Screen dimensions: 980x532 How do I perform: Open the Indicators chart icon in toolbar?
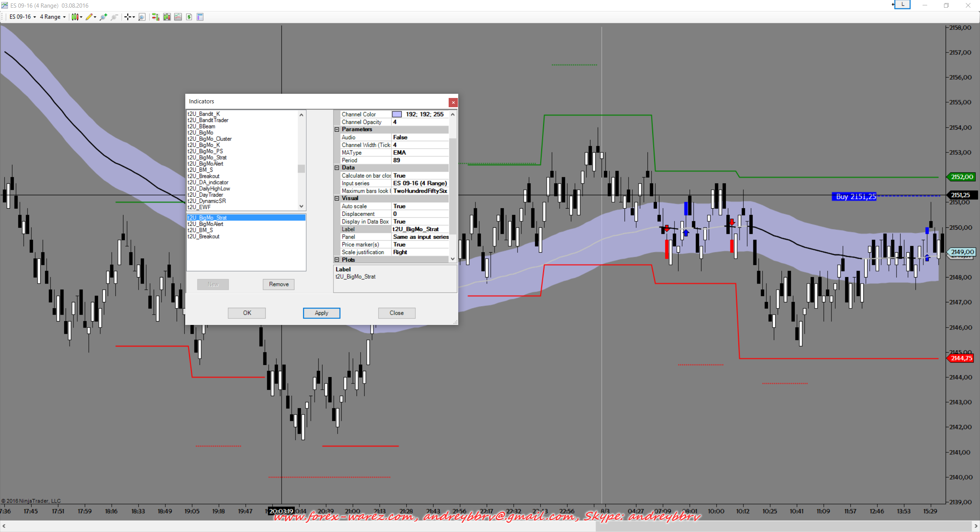point(178,17)
